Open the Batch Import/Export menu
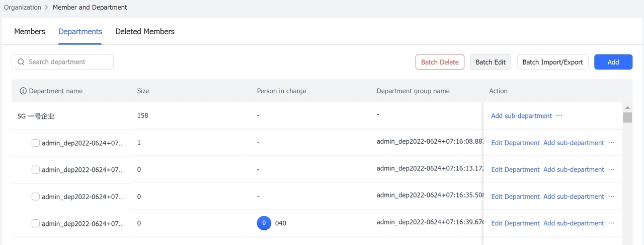Image resolution: width=644 pixels, height=245 pixels. click(552, 62)
